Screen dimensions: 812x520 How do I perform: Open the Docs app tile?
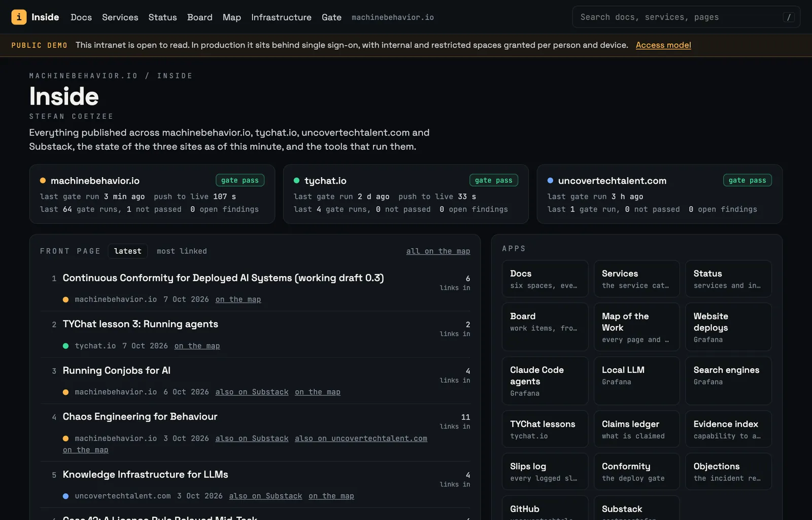(545, 279)
